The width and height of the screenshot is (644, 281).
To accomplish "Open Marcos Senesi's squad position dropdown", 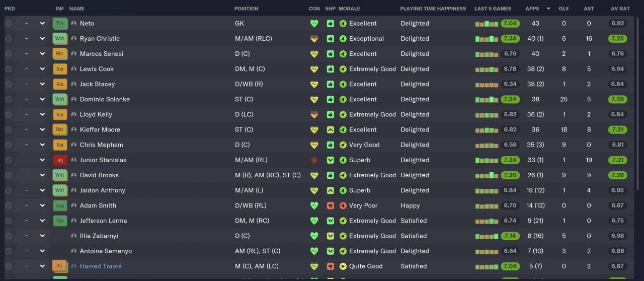I will coord(42,54).
